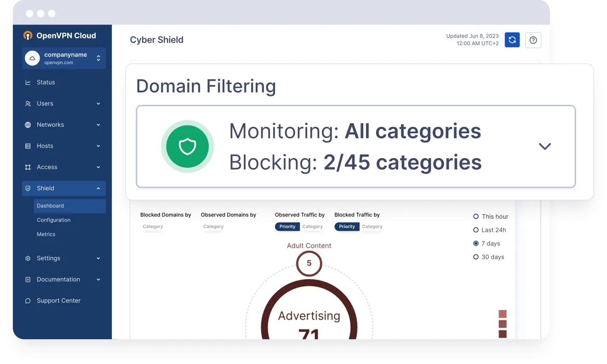Expand the Settings menu chevron
Viewport: 607px width, 364px height.
[98, 258]
